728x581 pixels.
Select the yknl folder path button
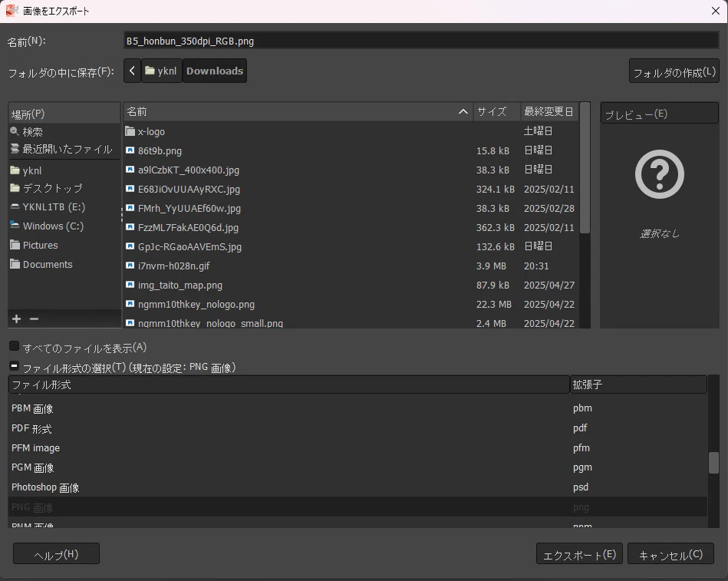162,71
